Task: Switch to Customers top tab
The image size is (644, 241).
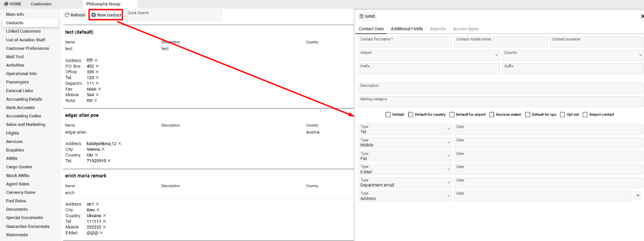Action: pos(41,4)
